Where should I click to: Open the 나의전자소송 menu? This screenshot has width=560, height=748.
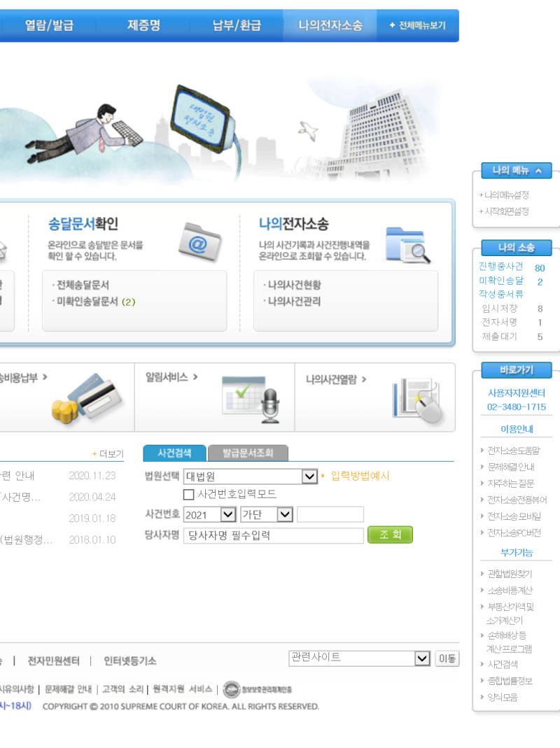[330, 25]
